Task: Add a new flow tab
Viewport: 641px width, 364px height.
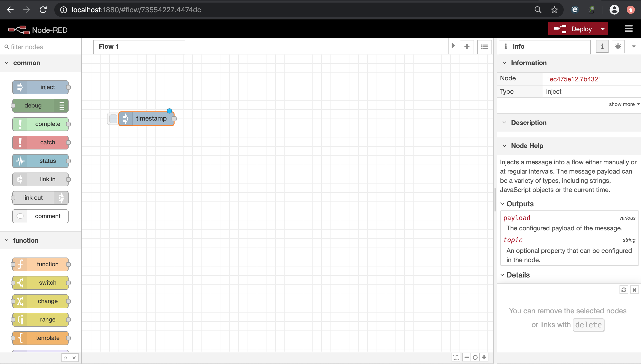Action: point(467,47)
